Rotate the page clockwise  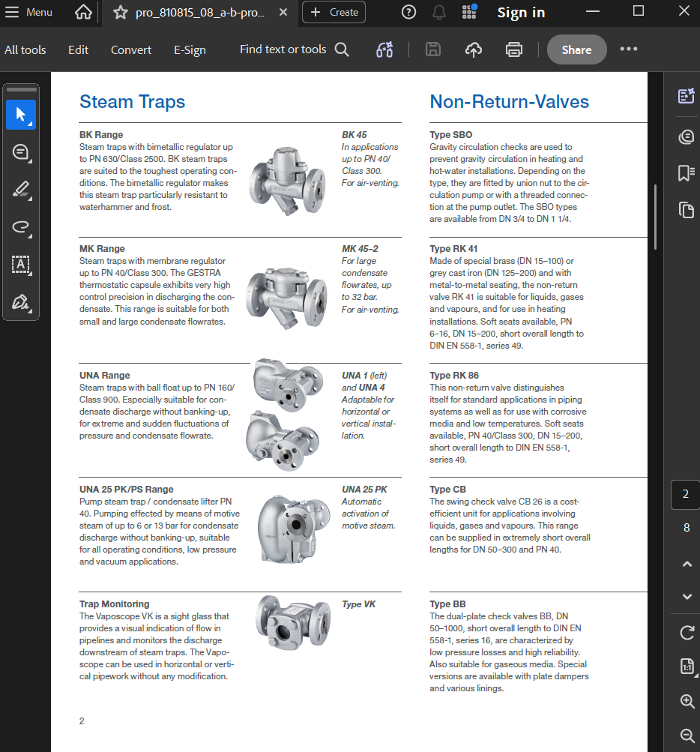pyautogui.click(x=687, y=633)
